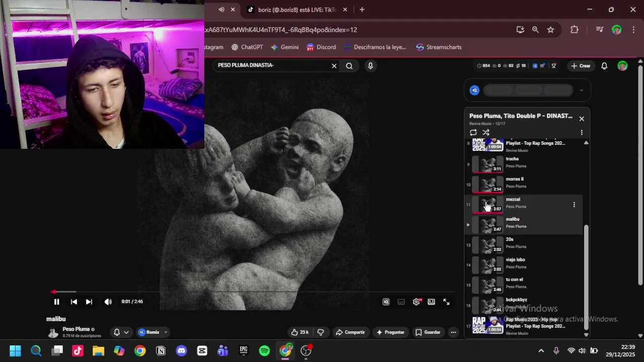The height and width of the screenshot is (362, 644).
Task: Open Peso Pluma channel link
Action: coord(76,329)
